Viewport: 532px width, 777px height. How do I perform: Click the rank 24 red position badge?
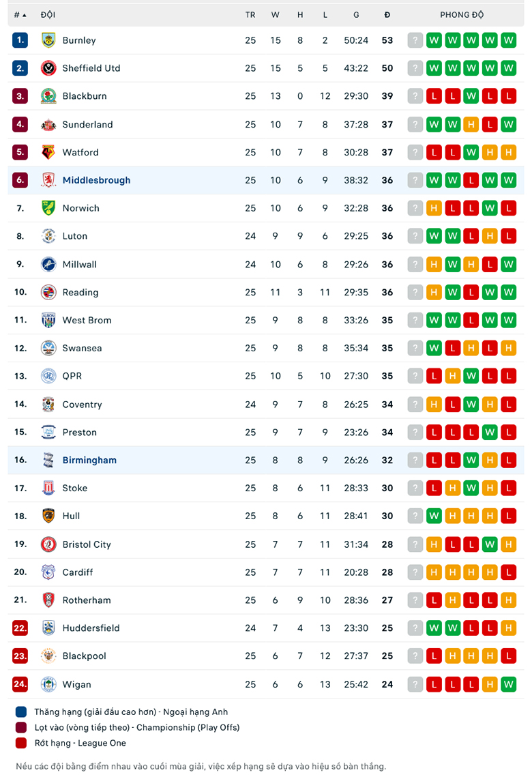coord(20,684)
